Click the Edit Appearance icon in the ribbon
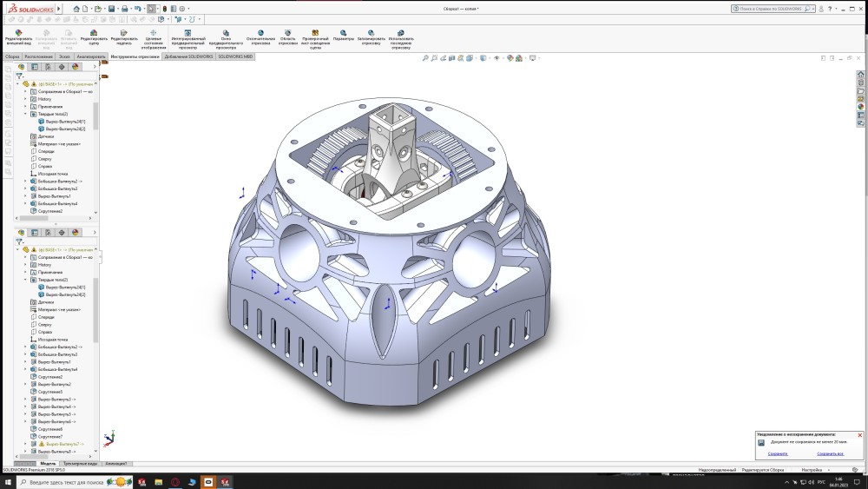The height and width of the screenshot is (489, 868). [x=18, y=32]
